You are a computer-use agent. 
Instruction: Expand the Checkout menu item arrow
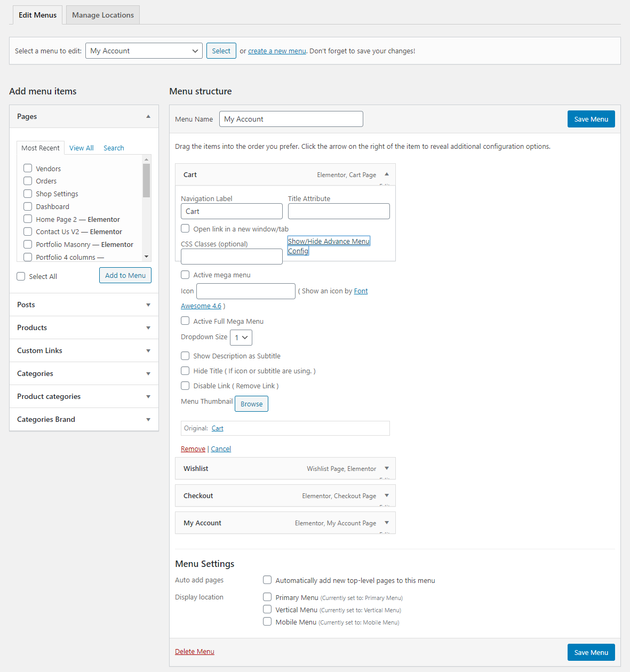click(387, 495)
